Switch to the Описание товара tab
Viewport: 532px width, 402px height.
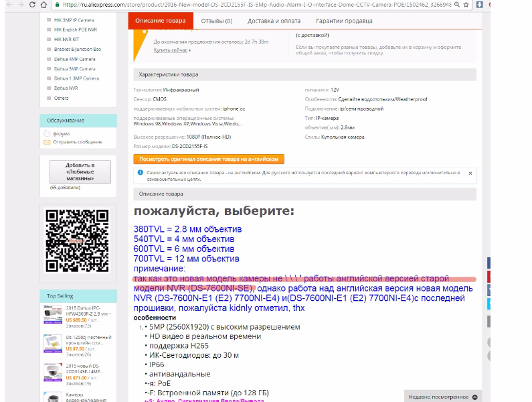click(x=161, y=21)
